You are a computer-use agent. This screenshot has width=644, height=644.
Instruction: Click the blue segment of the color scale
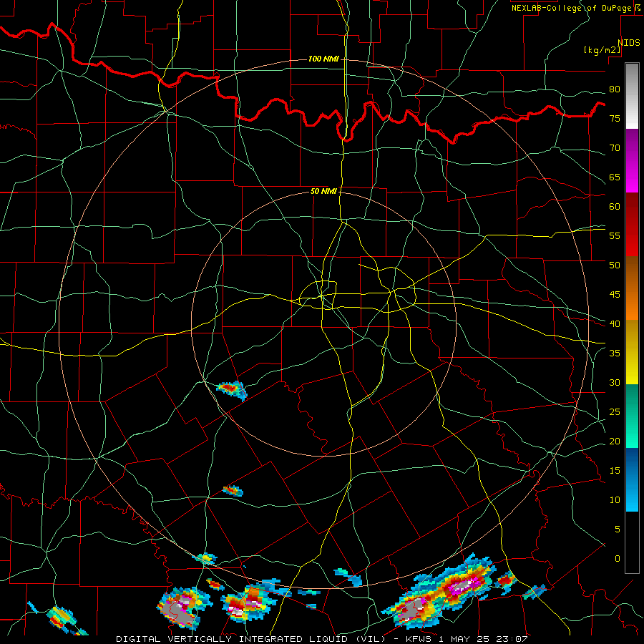coord(632,479)
